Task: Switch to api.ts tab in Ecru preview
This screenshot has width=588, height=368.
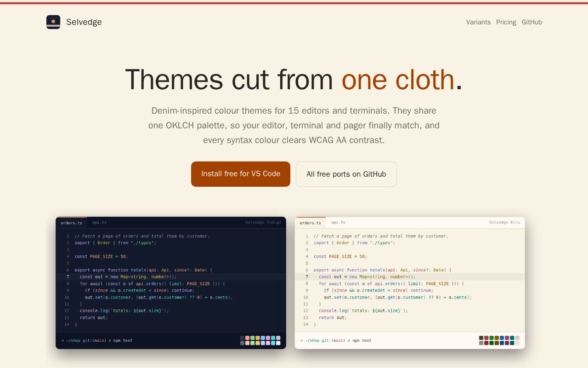Action: (338, 223)
